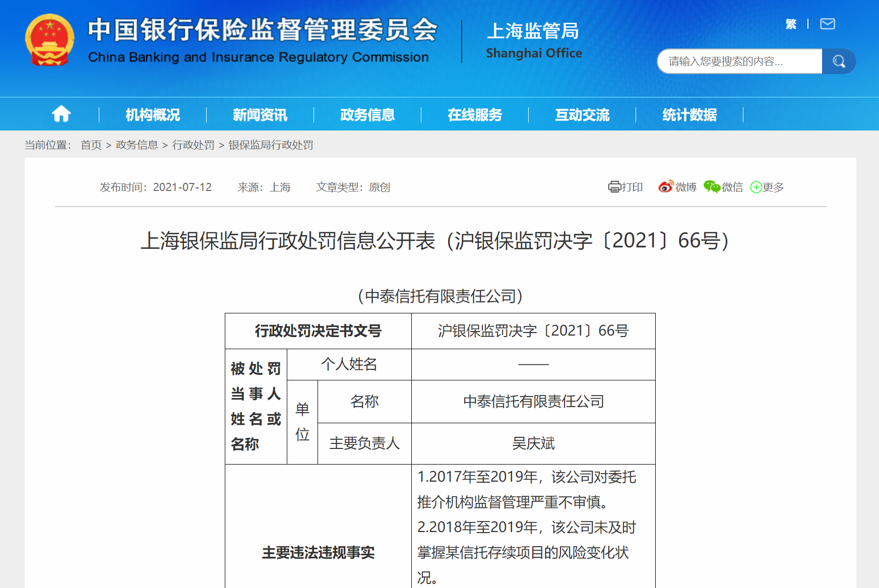Image resolution: width=879 pixels, height=588 pixels.
Task: Go to 行政处罚 in breadcrumb
Action: point(194,145)
